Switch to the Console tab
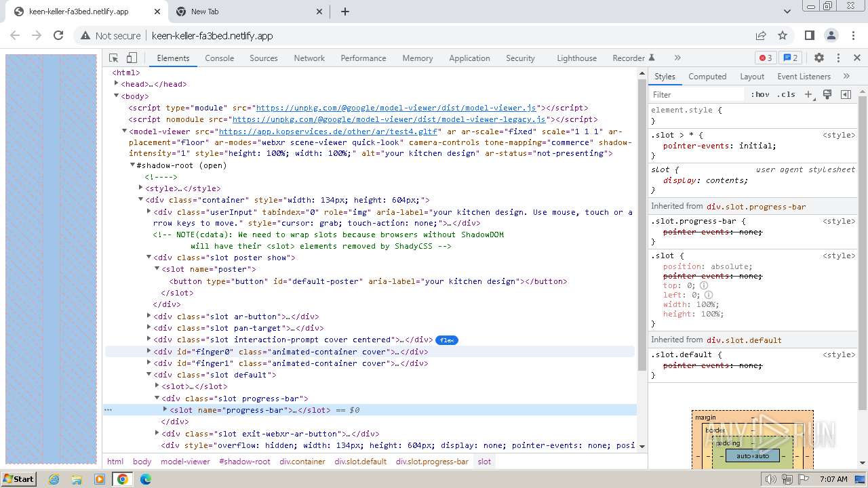This screenshot has height=488, width=868. click(220, 58)
